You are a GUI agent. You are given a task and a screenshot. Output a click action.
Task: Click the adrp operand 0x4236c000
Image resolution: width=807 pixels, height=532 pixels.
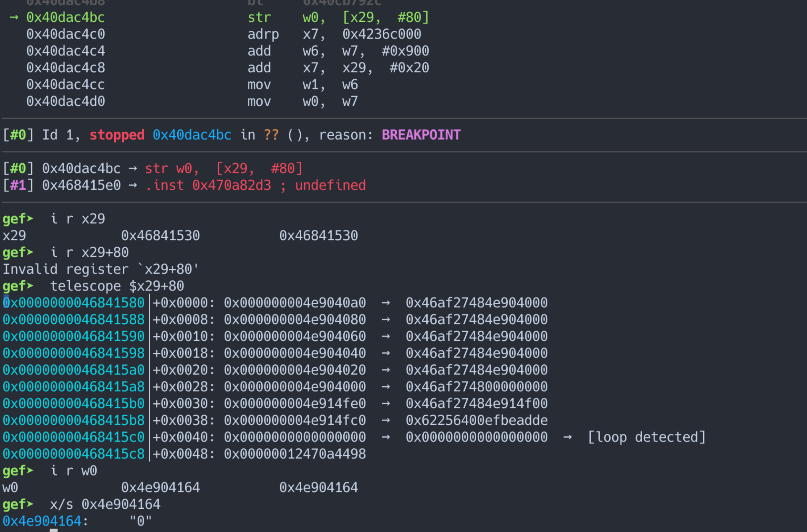point(382,34)
